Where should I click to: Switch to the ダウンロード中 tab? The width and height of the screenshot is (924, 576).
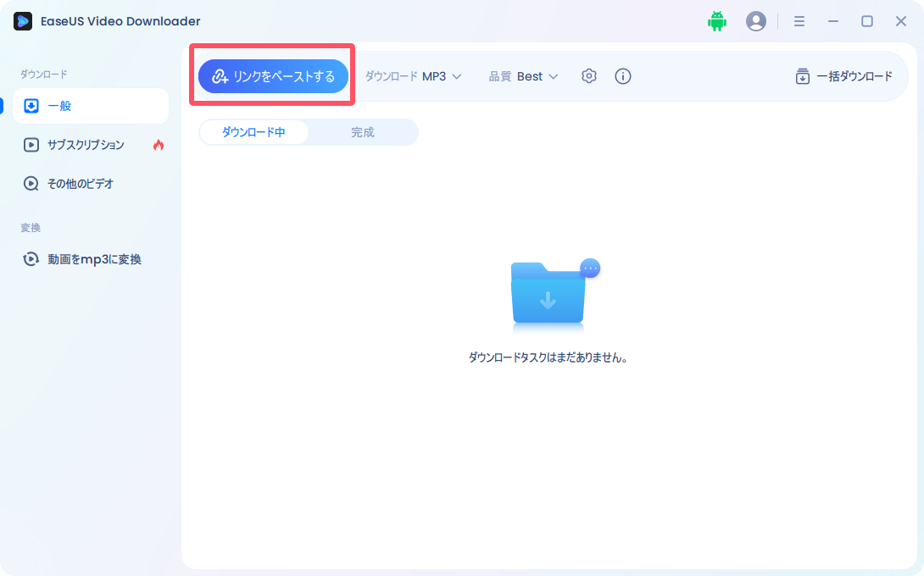coord(254,132)
